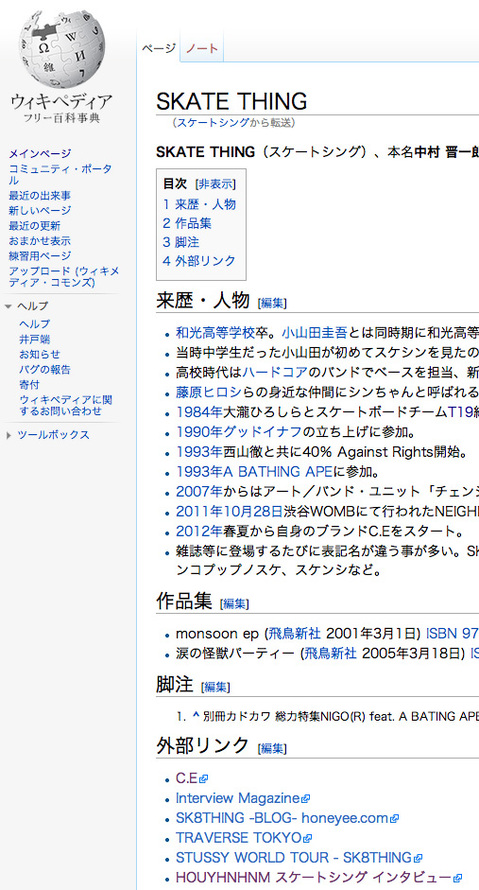Open 飛鳥新社 link on monsoon ep line

[295, 633]
